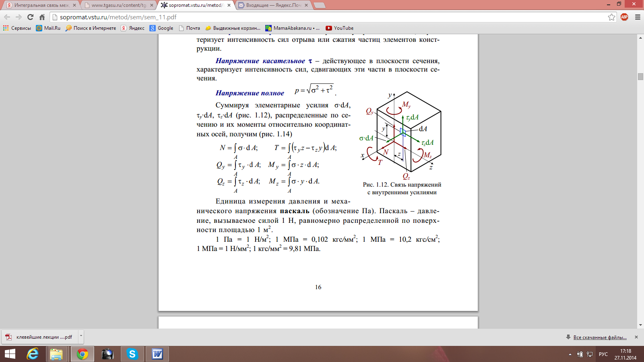Click scrollbar up arrow
The width and height of the screenshot is (644, 362).
point(640,38)
